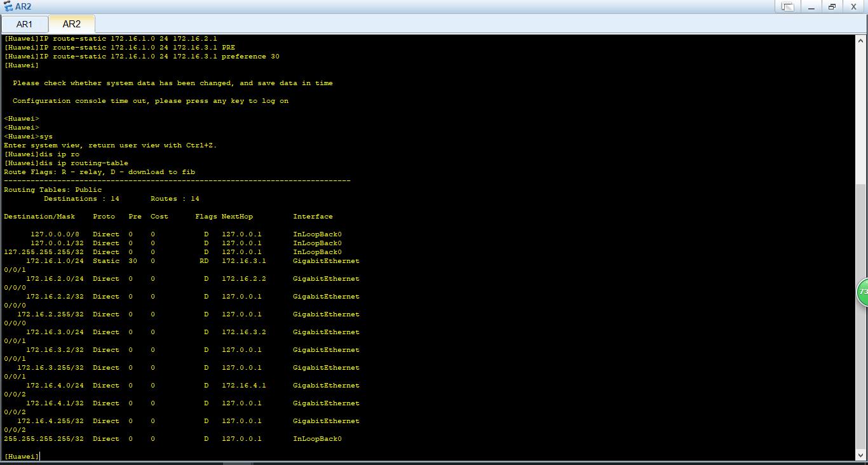
Task: Click NextHop 172.16.4.1 in the 172.16.4.0/24 row
Action: 244,386
